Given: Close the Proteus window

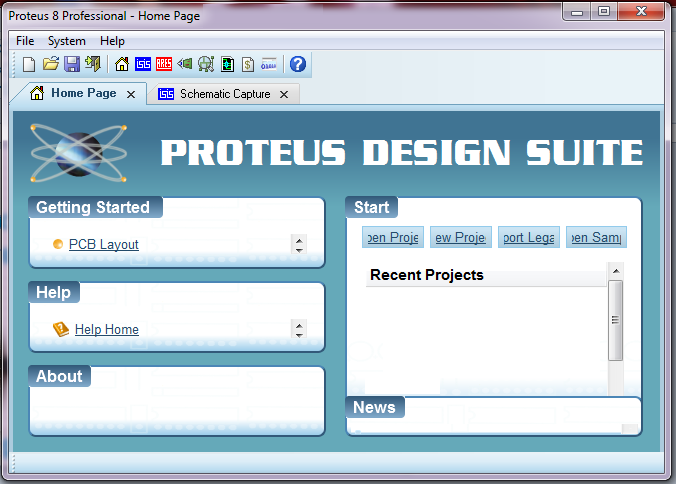Looking at the screenshot, I should point(641,12).
